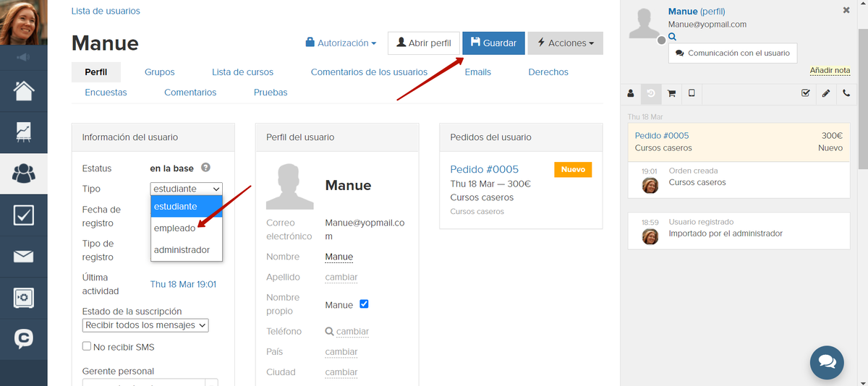
Task: Switch to the Lista de cursos tab
Action: tap(242, 72)
